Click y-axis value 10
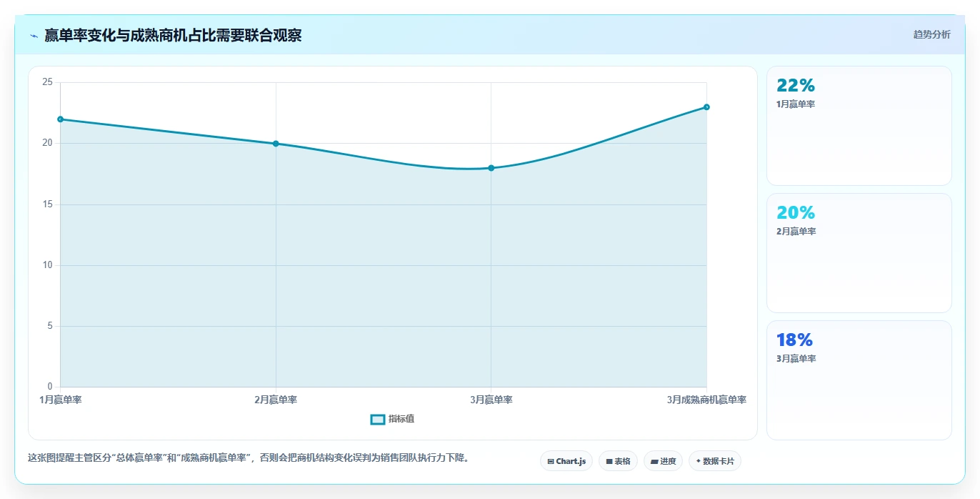This screenshot has width=980, height=499. pyautogui.click(x=48, y=265)
